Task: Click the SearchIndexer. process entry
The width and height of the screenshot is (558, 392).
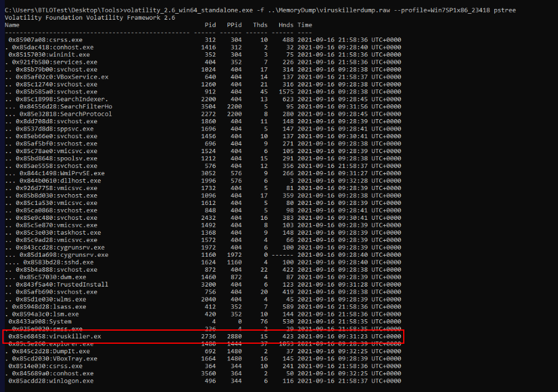Action: tap(63, 99)
